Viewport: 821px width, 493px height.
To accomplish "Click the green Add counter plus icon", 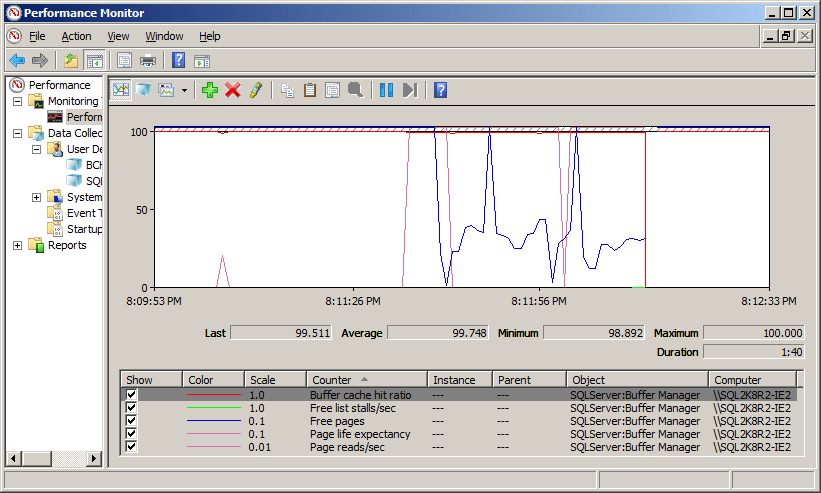I will coord(209,90).
